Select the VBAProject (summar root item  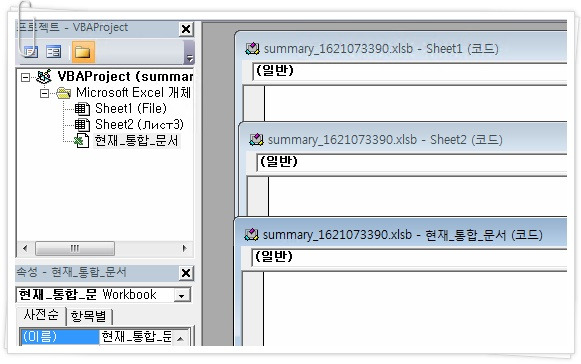(x=125, y=77)
